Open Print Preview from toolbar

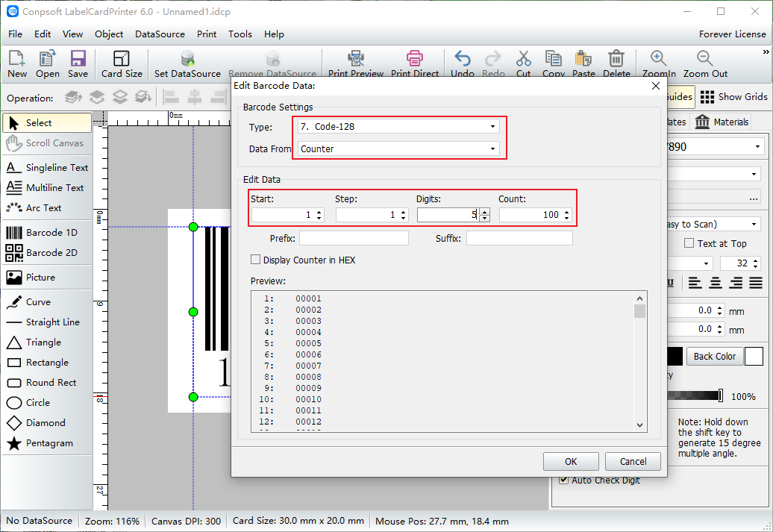coord(356,64)
